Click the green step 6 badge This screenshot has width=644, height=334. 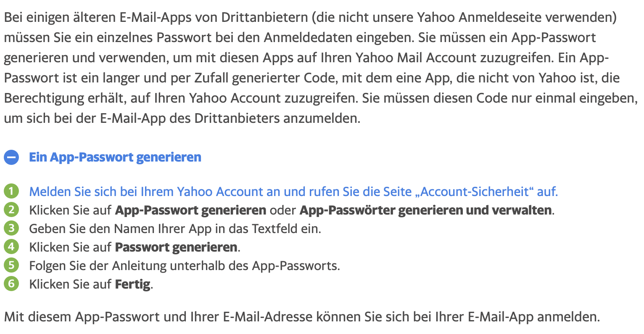click(11, 284)
